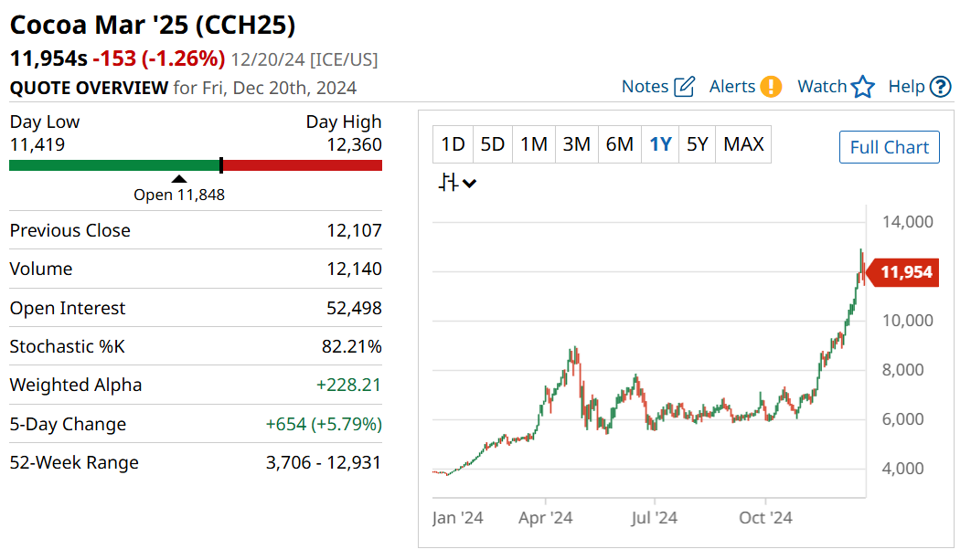Click the Alerts link text
This screenshot has width=971, height=560.
pyautogui.click(x=732, y=87)
